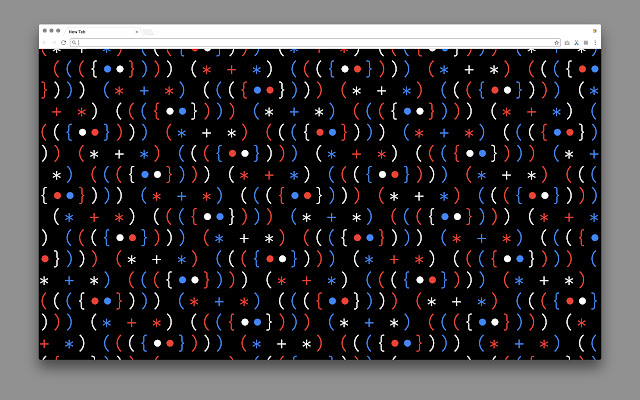Open the camera-shaped extension icon
The height and width of the screenshot is (400, 640).
point(567,42)
